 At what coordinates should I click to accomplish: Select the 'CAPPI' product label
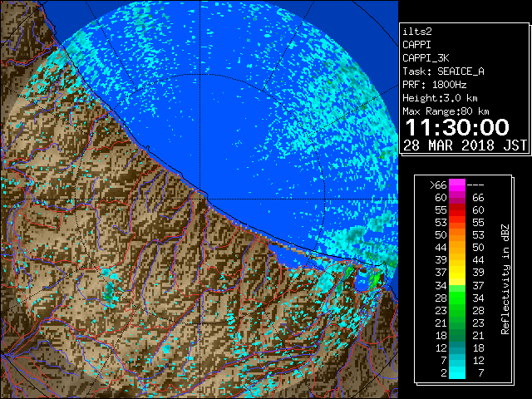[x=416, y=45]
